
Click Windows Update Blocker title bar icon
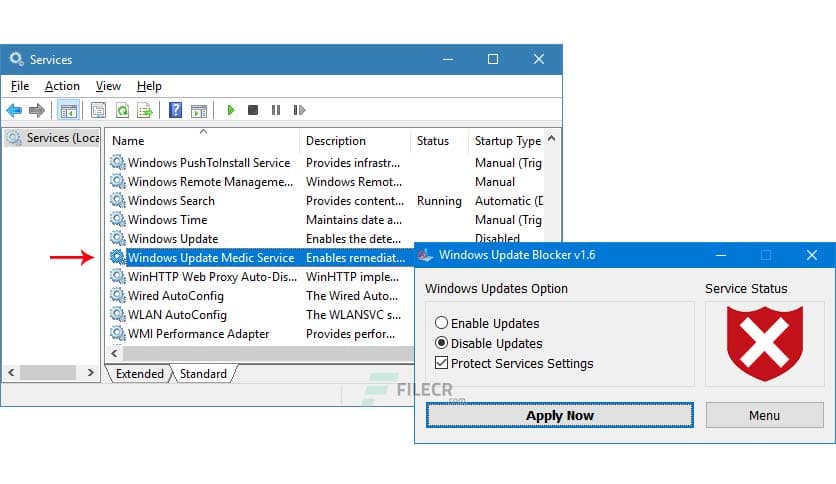point(425,255)
